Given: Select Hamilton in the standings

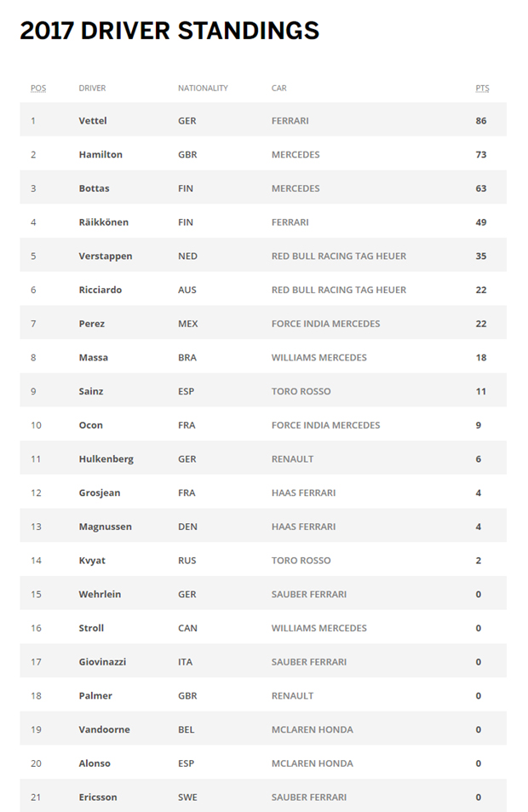Looking at the screenshot, I should point(100,155).
